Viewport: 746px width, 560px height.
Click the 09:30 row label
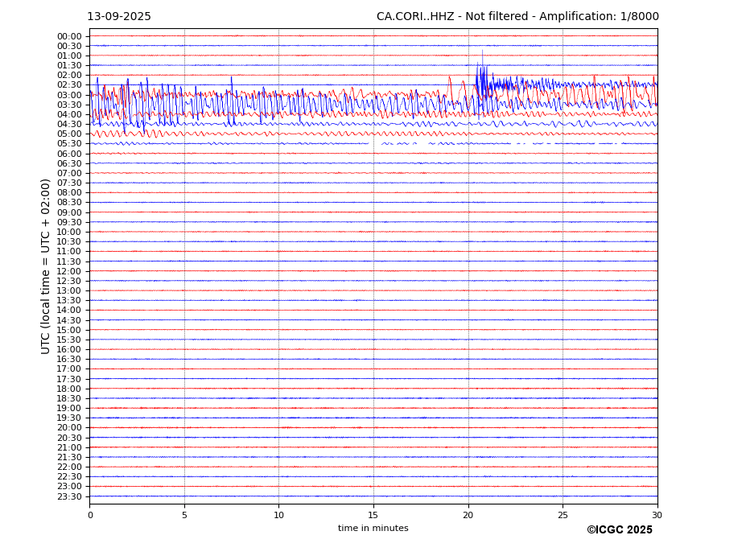69,223
